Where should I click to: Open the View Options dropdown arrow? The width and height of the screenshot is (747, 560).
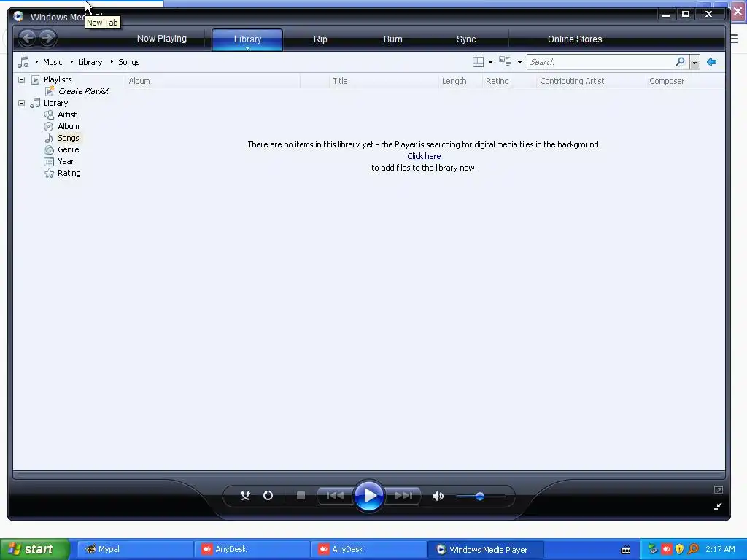pyautogui.click(x=519, y=63)
